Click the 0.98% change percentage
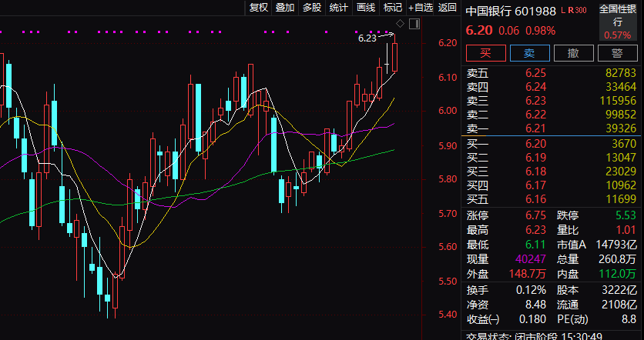 click(x=541, y=31)
